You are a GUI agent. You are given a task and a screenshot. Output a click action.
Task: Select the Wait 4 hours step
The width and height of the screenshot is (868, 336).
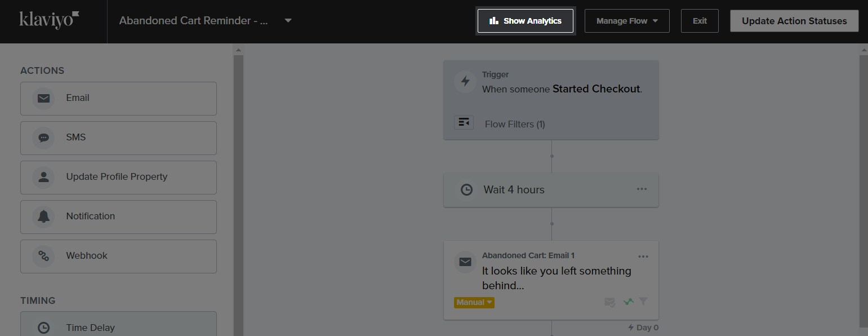point(551,190)
